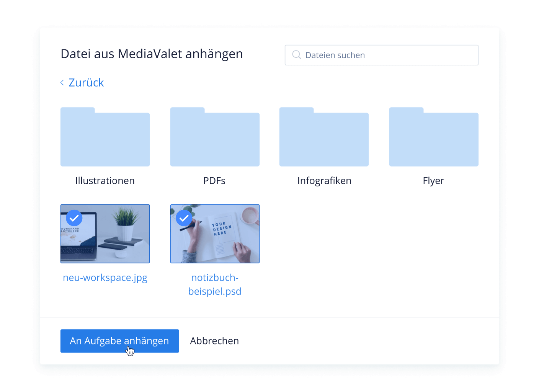
Task: Open the PDFs folder icon
Action: (215, 138)
